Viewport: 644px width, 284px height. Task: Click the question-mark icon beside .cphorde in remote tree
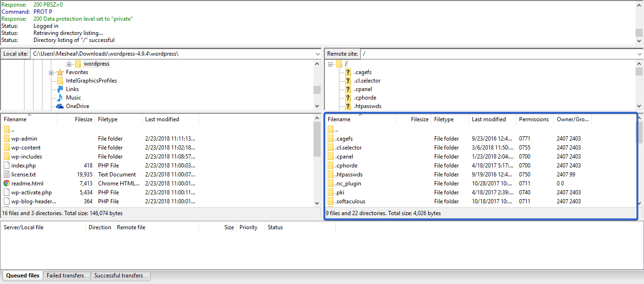pyautogui.click(x=348, y=98)
